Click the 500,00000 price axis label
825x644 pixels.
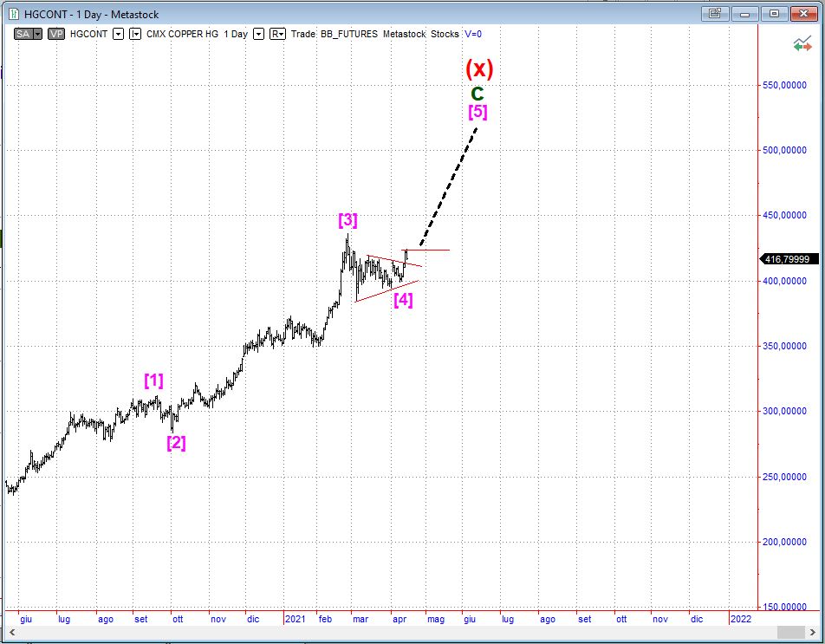(784, 150)
